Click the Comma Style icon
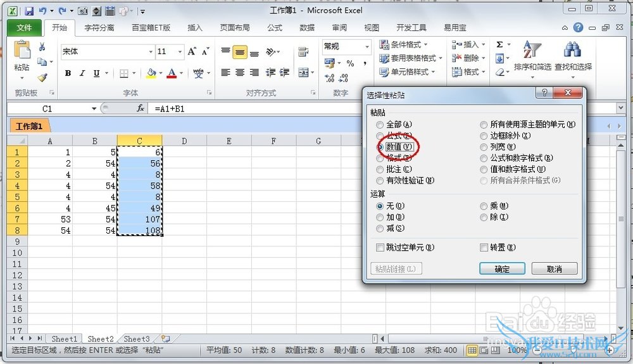633x364 pixels. pyautogui.click(x=365, y=63)
